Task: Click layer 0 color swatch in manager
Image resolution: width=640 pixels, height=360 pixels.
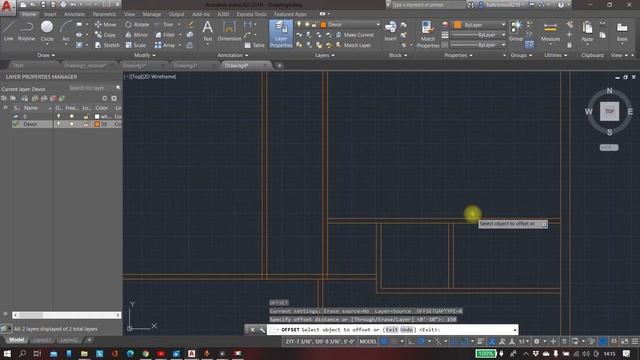Action: [x=97, y=116]
